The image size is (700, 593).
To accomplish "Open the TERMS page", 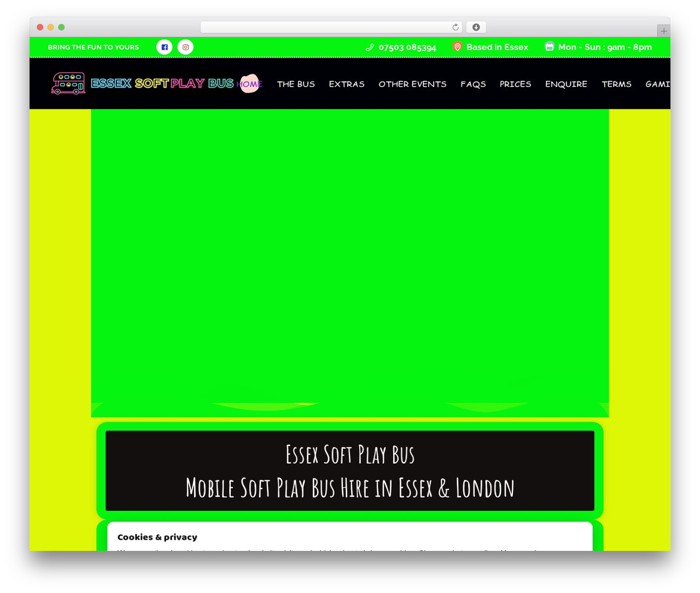I will [616, 84].
